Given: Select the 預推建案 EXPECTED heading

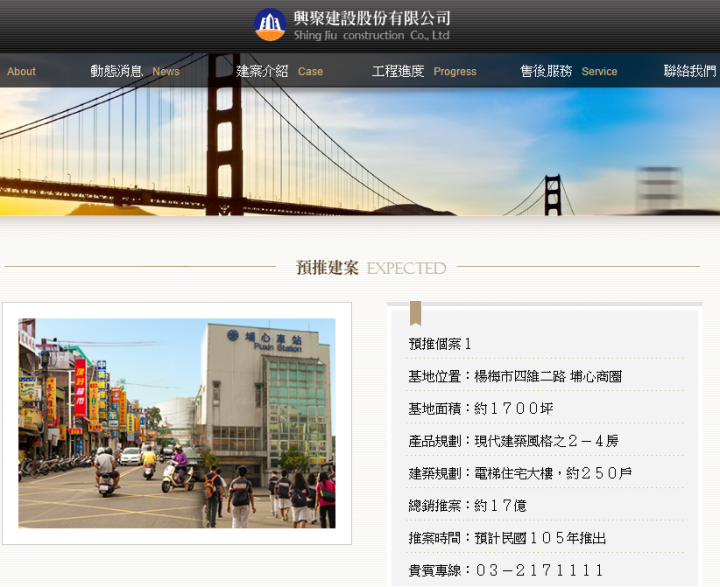Looking at the screenshot, I should [x=371, y=268].
